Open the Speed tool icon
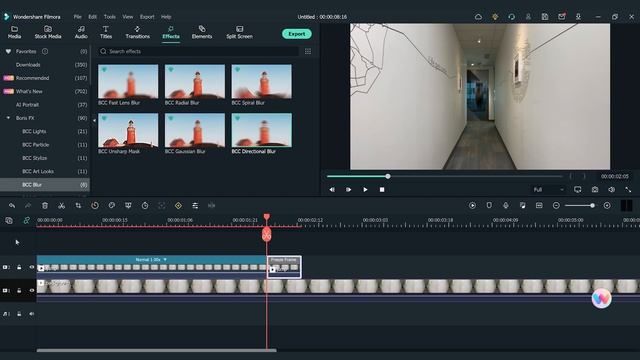 [95, 206]
